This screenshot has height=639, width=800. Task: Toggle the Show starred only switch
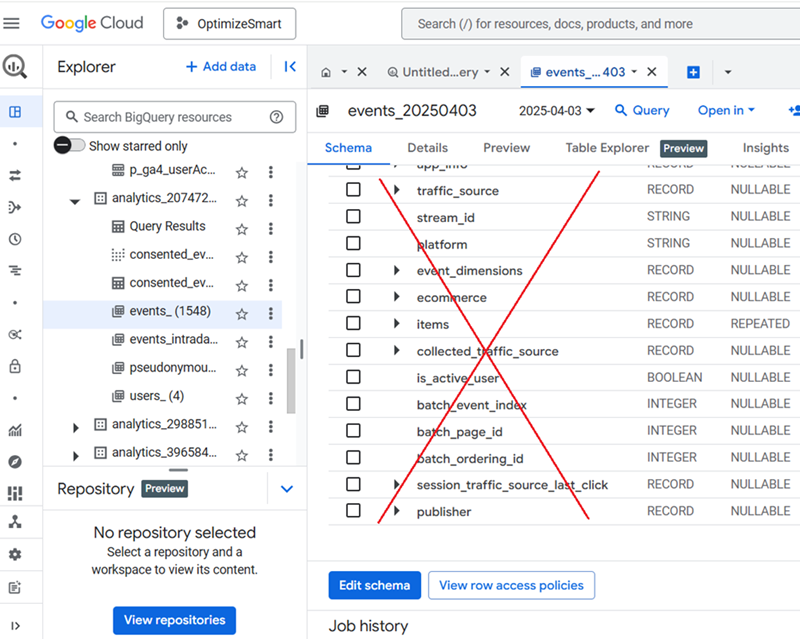(x=69, y=144)
